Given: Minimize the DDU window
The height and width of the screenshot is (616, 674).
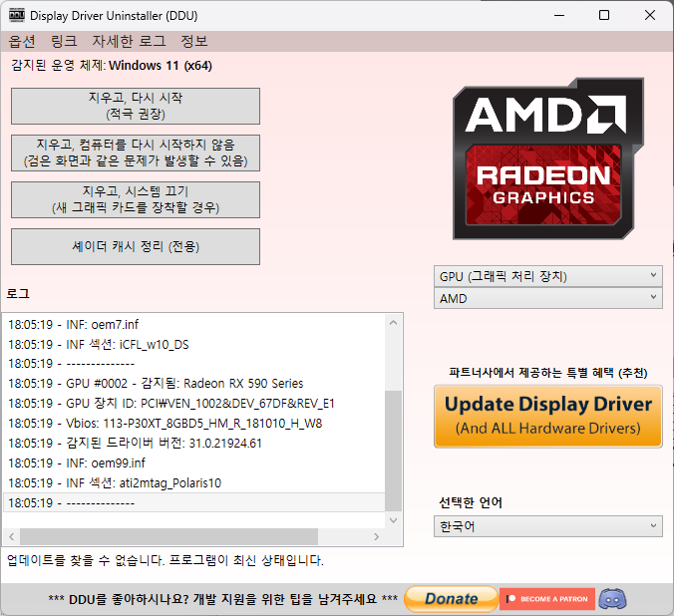Looking at the screenshot, I should (559, 16).
